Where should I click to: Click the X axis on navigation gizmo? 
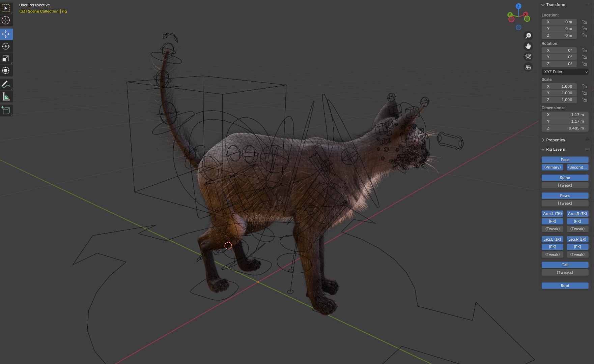(526, 14)
